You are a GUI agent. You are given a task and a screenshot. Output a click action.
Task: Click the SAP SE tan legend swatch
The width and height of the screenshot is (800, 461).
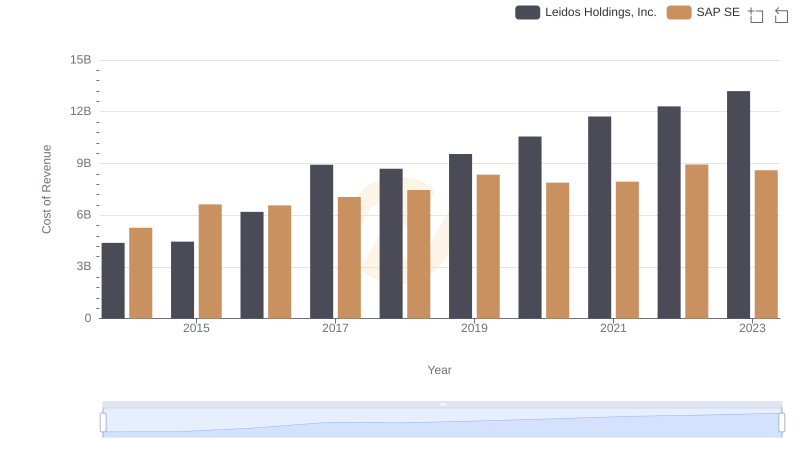pos(679,12)
